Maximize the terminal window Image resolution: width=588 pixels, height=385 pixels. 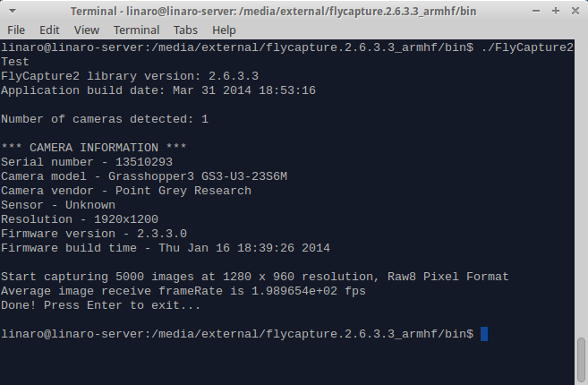556,11
